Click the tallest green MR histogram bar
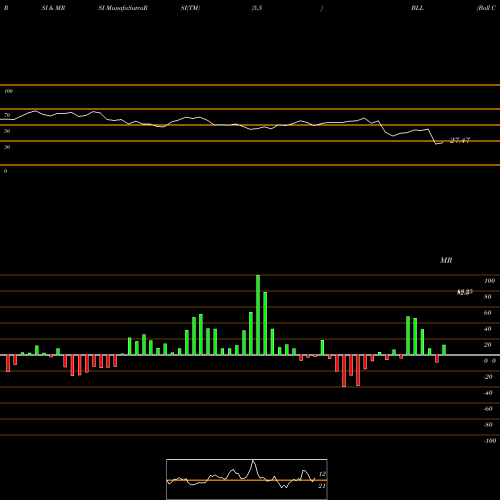The image size is (500, 500). (258, 315)
